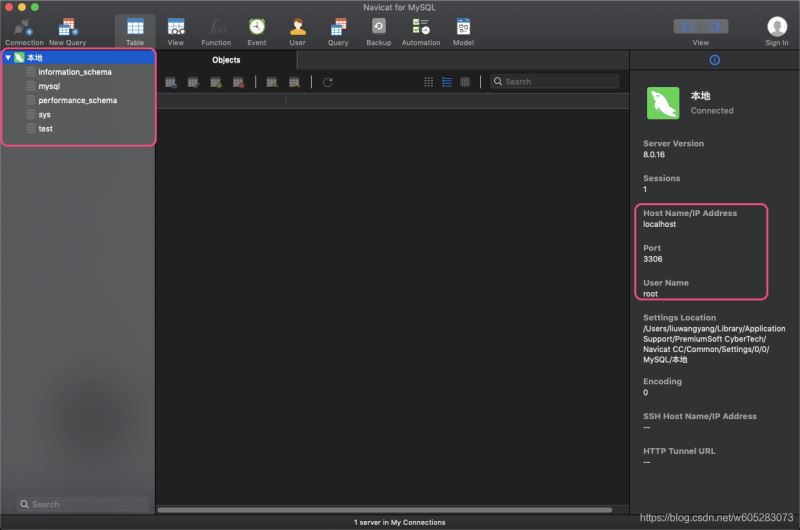The height and width of the screenshot is (530, 800).
Task: Open the Model toolbar icon
Action: [463, 28]
